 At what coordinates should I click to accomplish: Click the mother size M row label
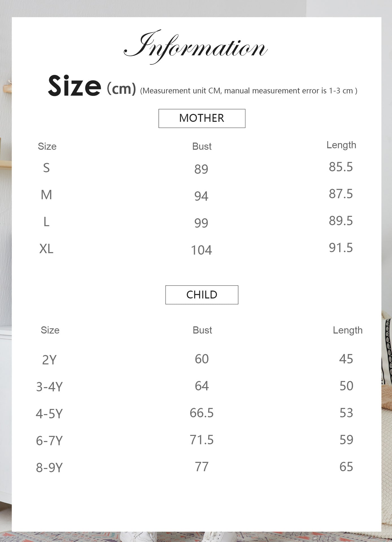click(46, 194)
